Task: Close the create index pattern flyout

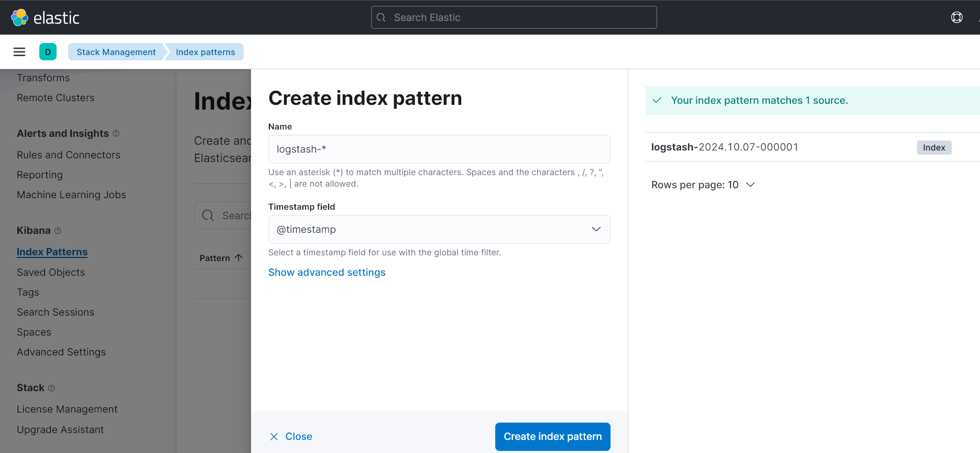Action: (x=291, y=436)
